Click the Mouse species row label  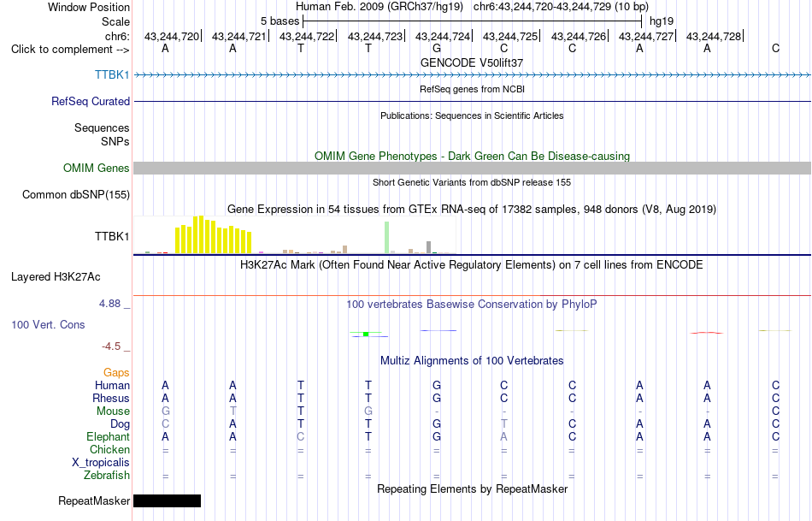[113, 411]
